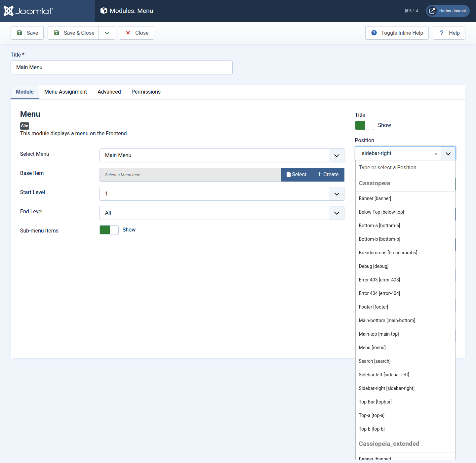Select Top-a [top-a] position
This screenshot has width=476, height=463.
click(x=405, y=415)
